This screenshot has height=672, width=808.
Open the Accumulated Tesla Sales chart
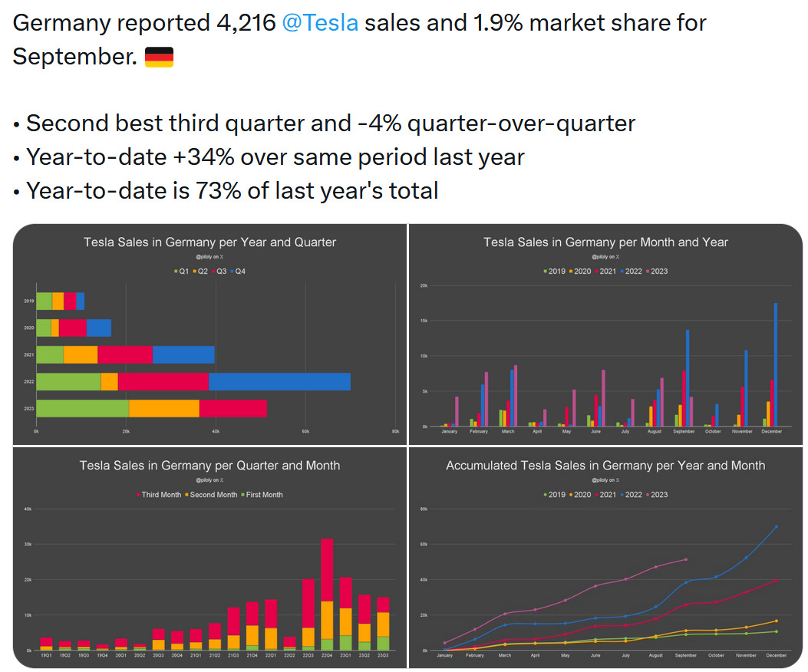point(605,558)
